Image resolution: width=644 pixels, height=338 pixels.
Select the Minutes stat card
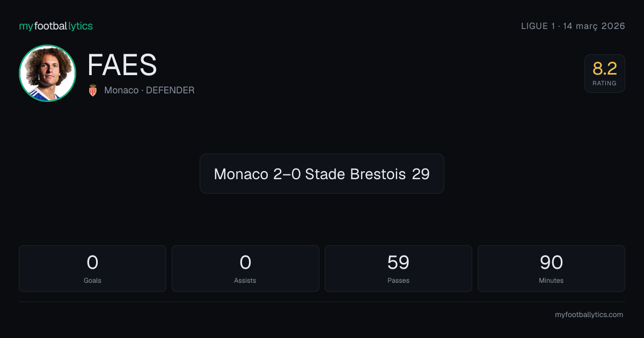point(551,268)
